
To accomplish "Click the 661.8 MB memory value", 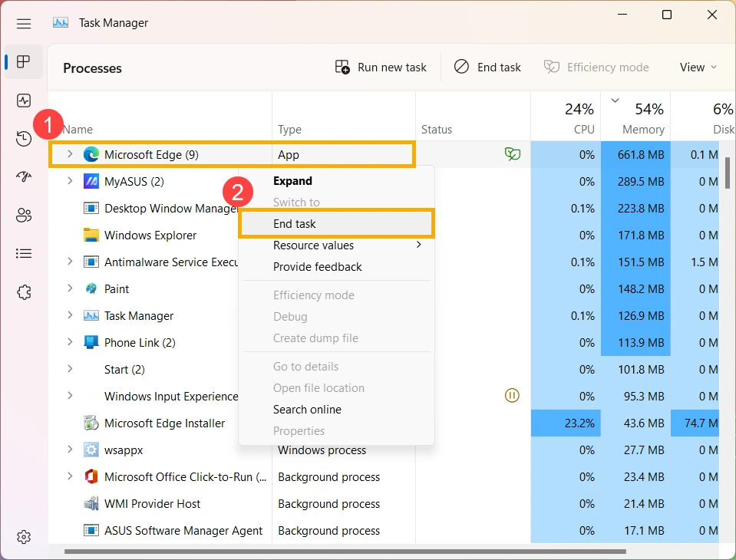I will tap(641, 155).
